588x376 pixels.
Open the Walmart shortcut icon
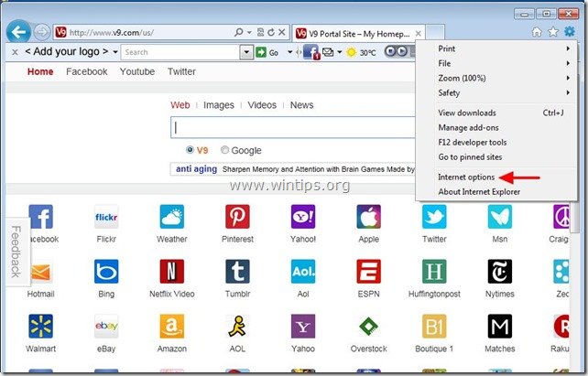[x=40, y=327]
